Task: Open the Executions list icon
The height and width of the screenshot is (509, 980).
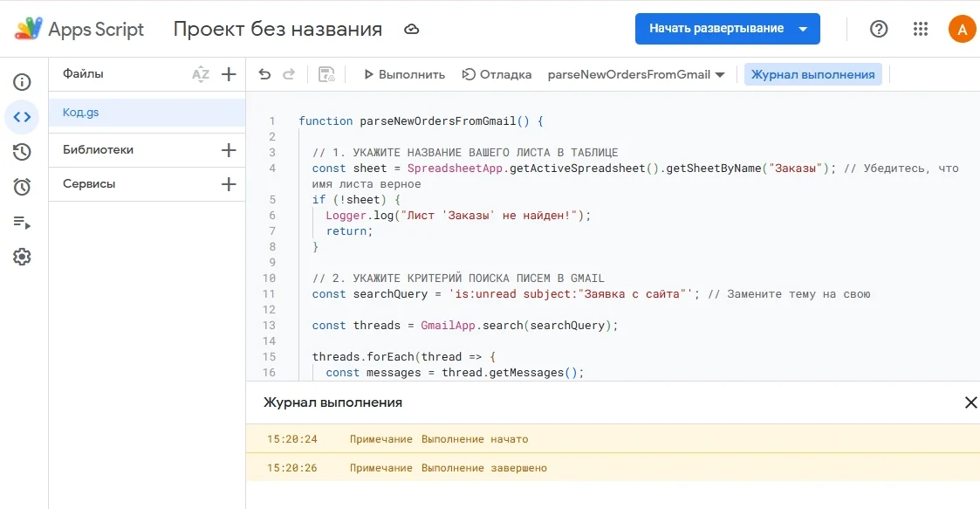Action: point(22,222)
